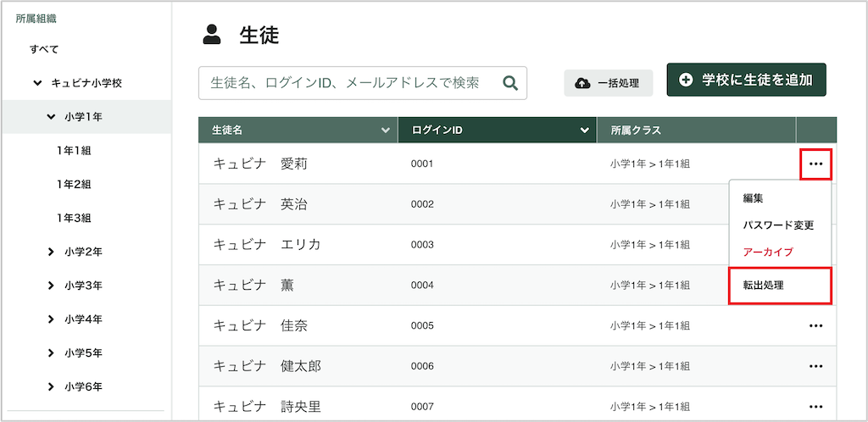
Task: Click the student name キュビナ 健太郎
Action: coord(267,366)
